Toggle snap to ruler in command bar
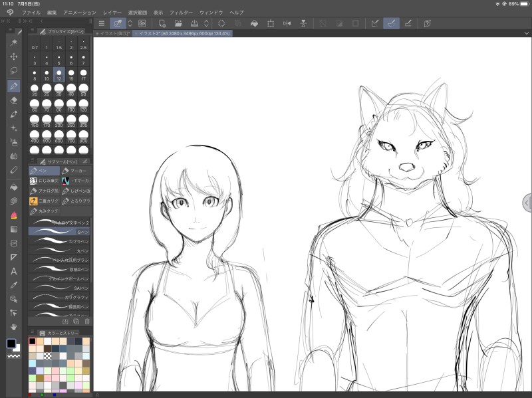This screenshot has height=398, width=532. tap(375, 23)
